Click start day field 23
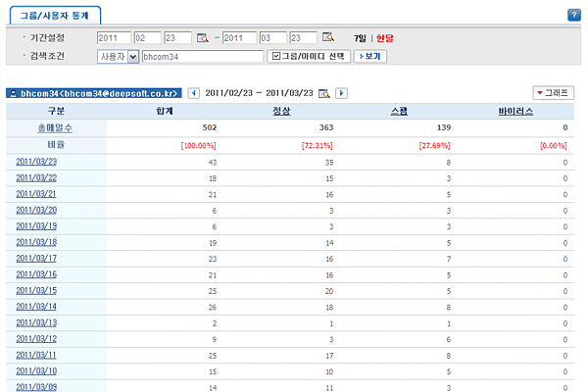The width and height of the screenshot is (588, 392). pos(177,38)
